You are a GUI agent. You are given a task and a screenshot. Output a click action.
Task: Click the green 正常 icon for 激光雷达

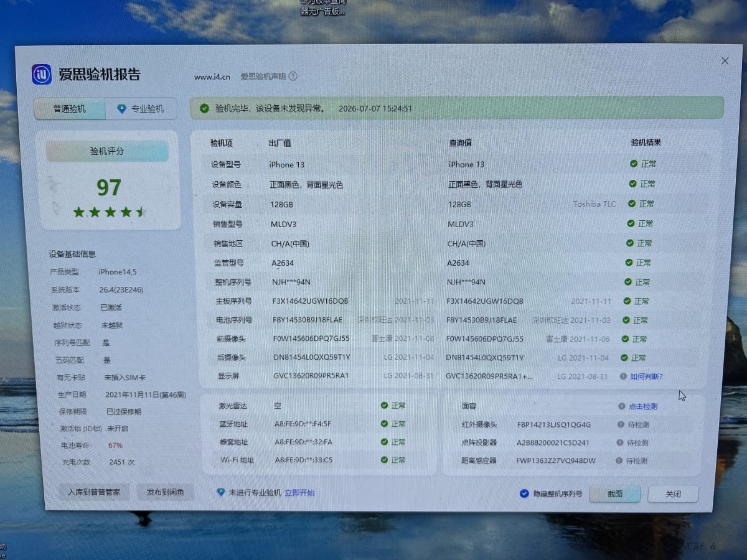tap(385, 406)
